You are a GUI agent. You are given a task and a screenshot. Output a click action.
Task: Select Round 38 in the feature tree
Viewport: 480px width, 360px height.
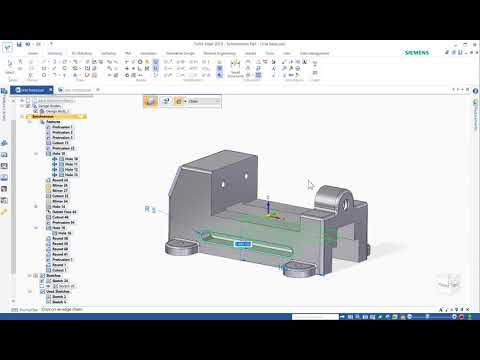coord(60,239)
